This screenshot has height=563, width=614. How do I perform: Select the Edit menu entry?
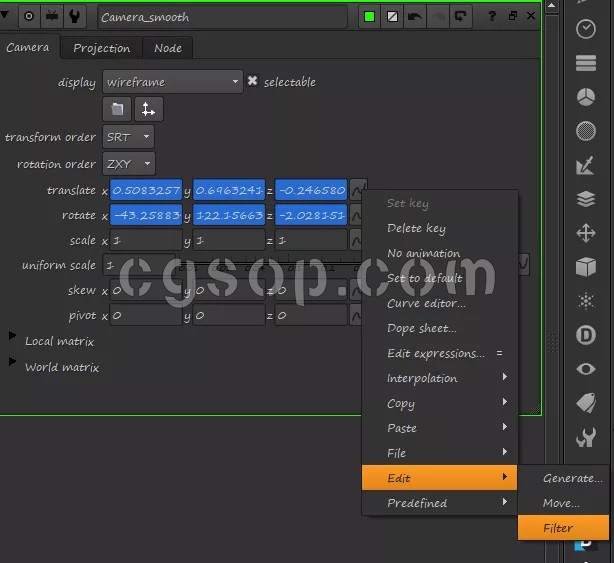pyautogui.click(x=439, y=478)
